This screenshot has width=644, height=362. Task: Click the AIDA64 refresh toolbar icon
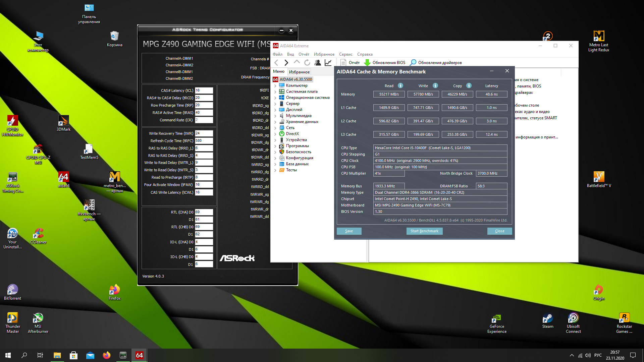point(307,63)
